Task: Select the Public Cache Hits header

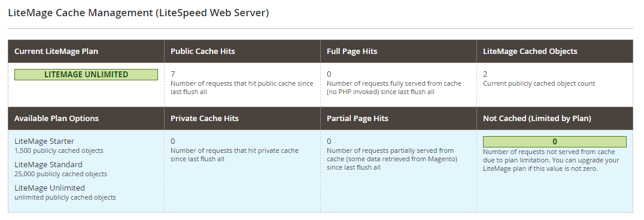Action: pyautogui.click(x=203, y=52)
